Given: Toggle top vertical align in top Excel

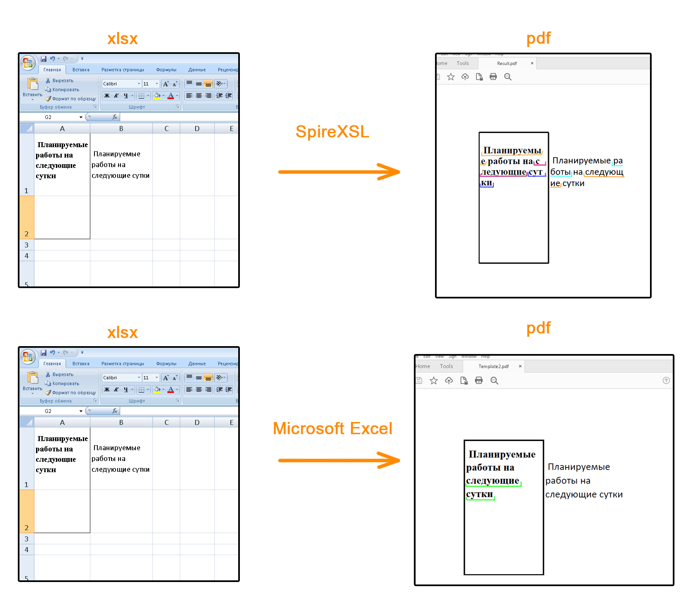Looking at the screenshot, I should point(189,84).
